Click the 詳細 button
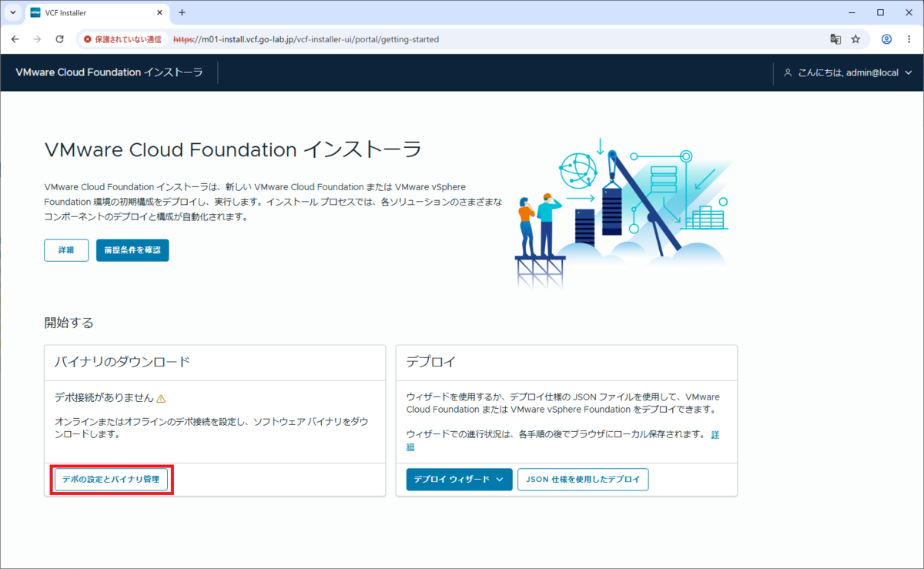The width and height of the screenshot is (924, 569). (66, 250)
